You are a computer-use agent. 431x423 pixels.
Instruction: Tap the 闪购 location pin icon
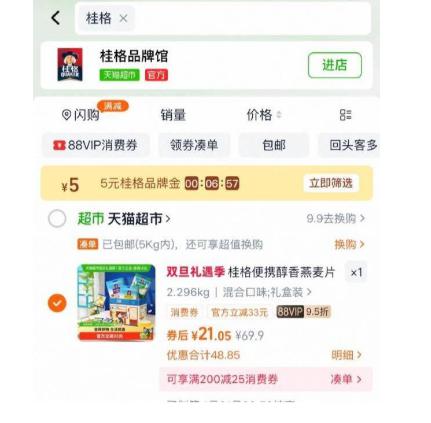[x=66, y=115]
